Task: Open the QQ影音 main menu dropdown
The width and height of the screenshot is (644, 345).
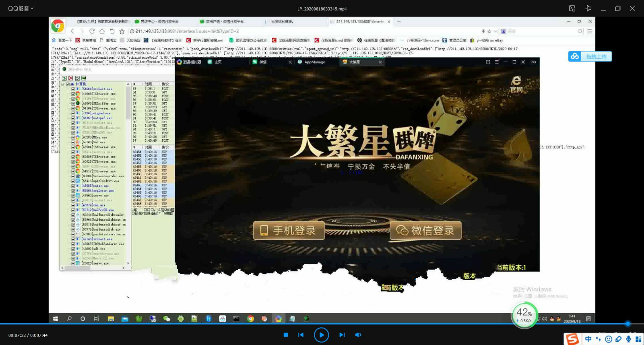Action: click(x=21, y=8)
